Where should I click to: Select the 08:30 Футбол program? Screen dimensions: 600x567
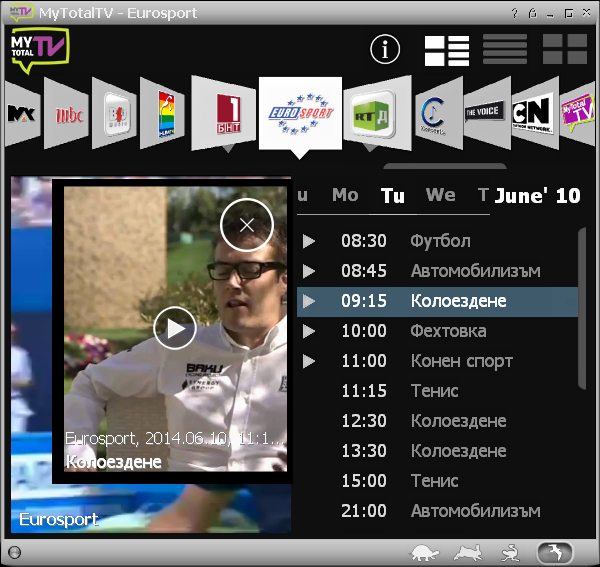point(437,241)
